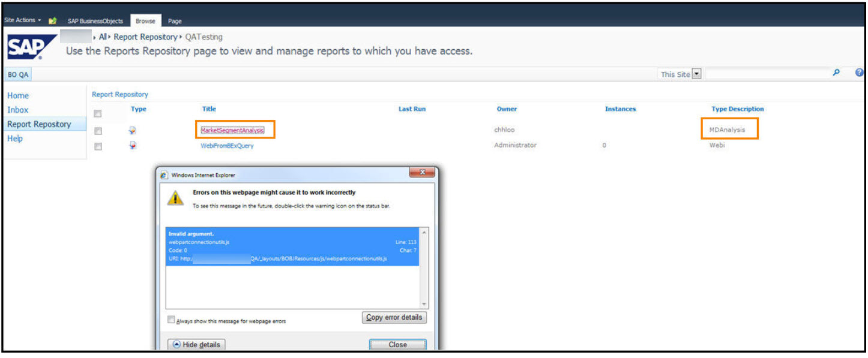
Task: Click owner cell 'Administrator'
Action: 515,145
